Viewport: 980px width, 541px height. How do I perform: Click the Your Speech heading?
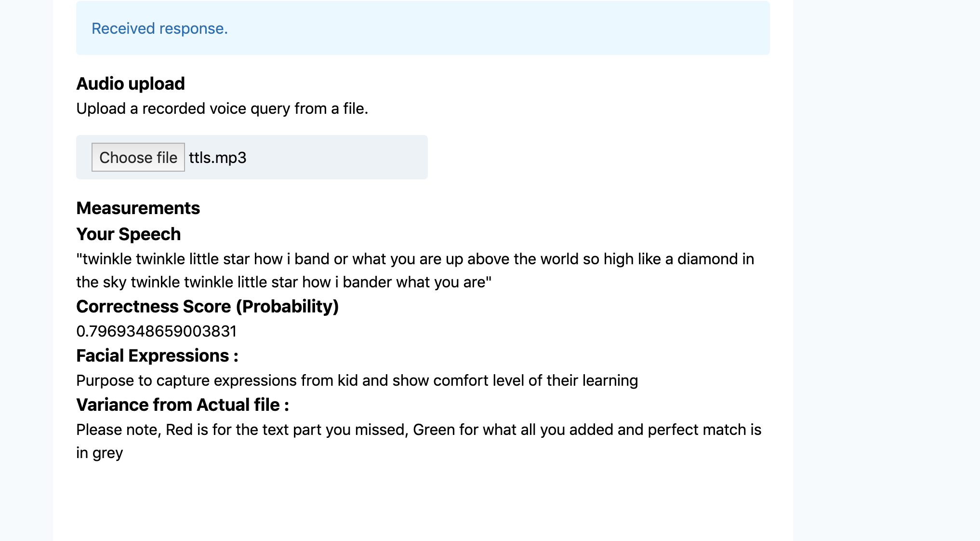pyautogui.click(x=129, y=234)
